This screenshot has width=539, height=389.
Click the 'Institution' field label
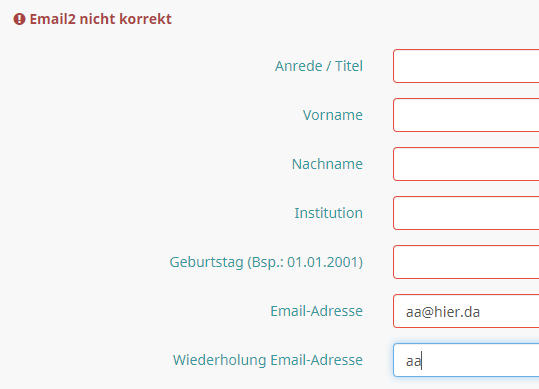328,213
